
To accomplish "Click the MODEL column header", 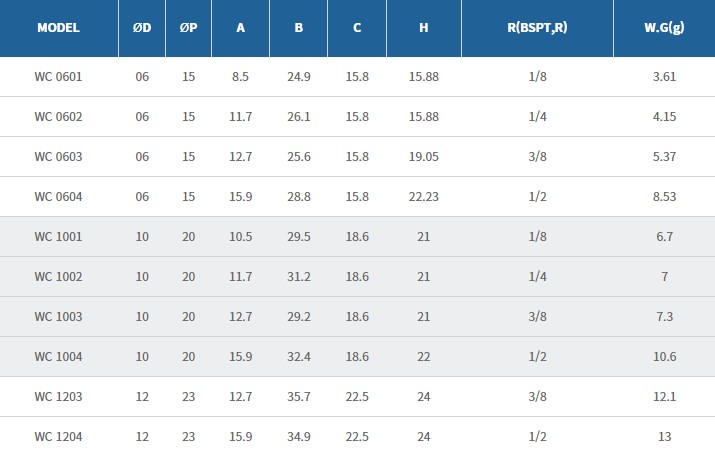I will pyautogui.click(x=58, y=28).
